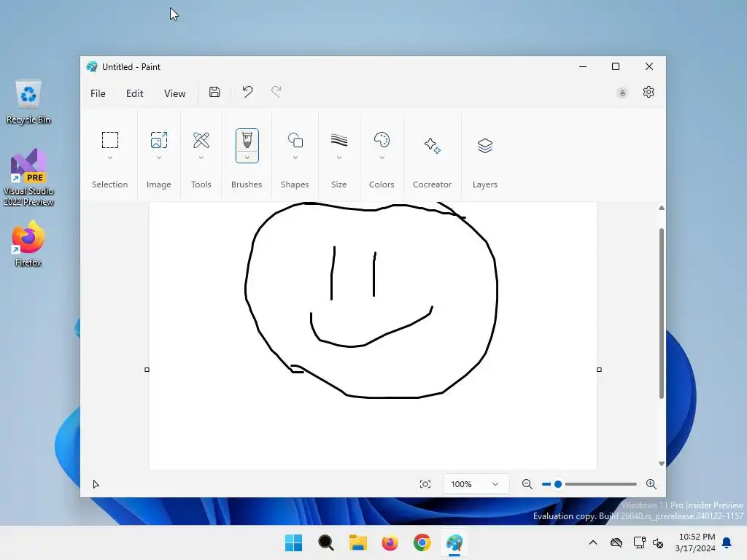Click the Colors label text
The width and height of the screenshot is (747, 560).
click(382, 184)
